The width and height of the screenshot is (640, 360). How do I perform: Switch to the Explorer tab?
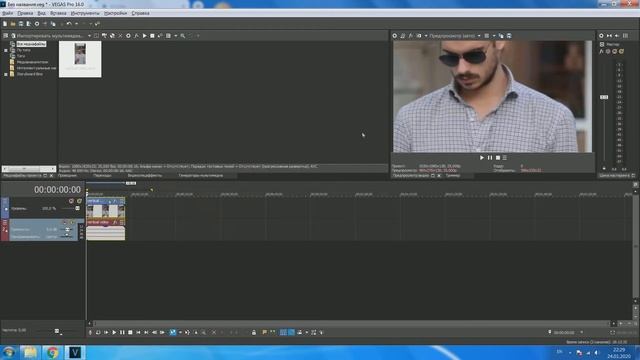(x=67, y=176)
